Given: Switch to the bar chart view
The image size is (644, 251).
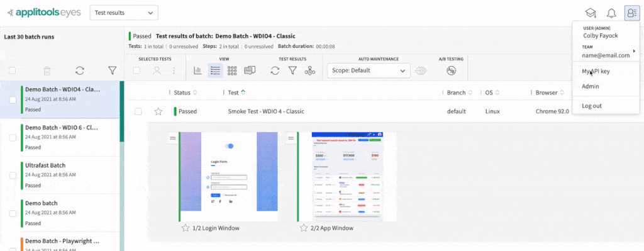Looking at the screenshot, I should tap(198, 70).
